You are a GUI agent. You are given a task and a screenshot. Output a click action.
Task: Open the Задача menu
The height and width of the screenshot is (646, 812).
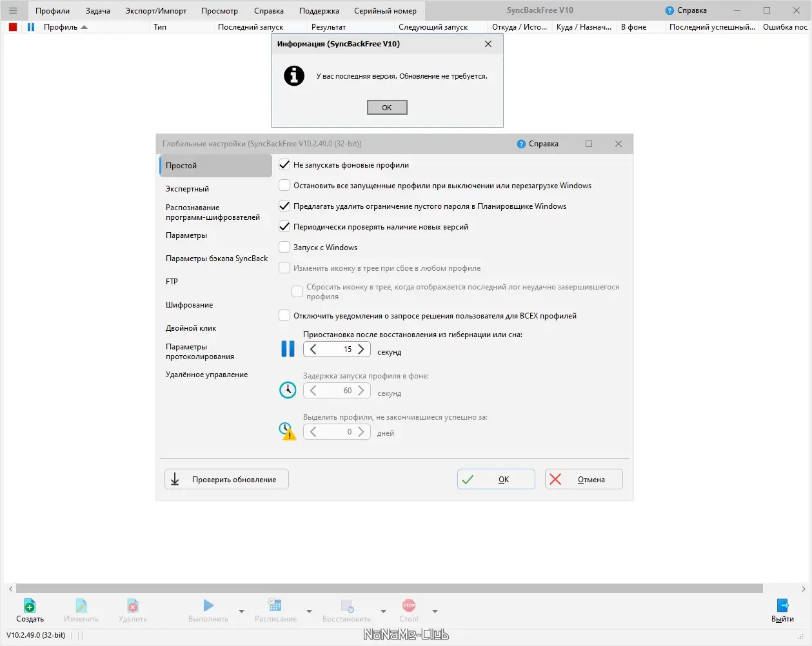click(x=98, y=11)
